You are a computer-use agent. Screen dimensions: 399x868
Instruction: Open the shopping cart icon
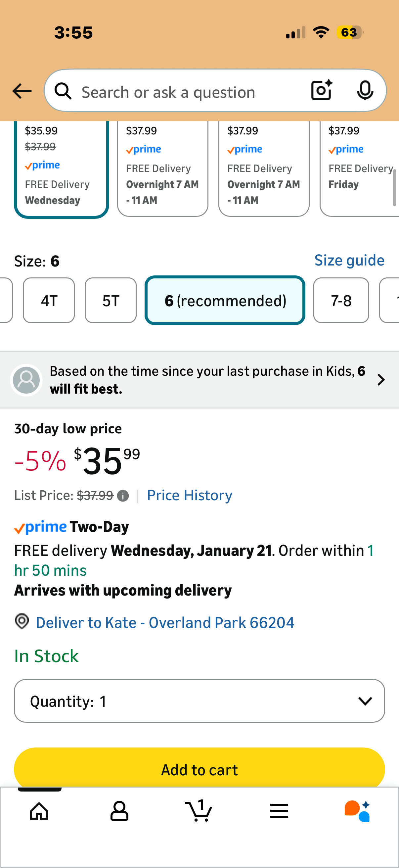point(199,811)
